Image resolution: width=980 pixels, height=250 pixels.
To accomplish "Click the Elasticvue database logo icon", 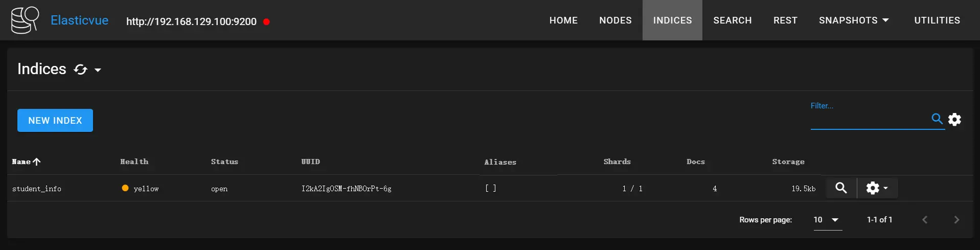I will (25, 20).
